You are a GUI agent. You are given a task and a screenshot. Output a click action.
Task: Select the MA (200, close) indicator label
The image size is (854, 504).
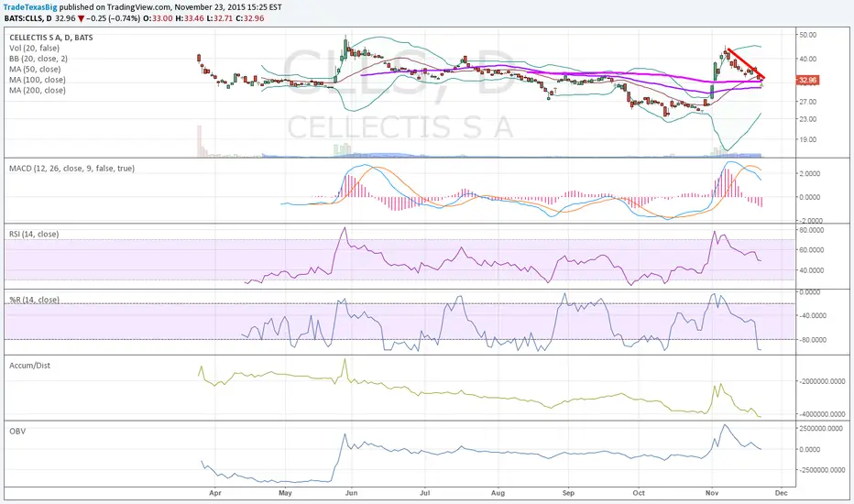coord(37,90)
